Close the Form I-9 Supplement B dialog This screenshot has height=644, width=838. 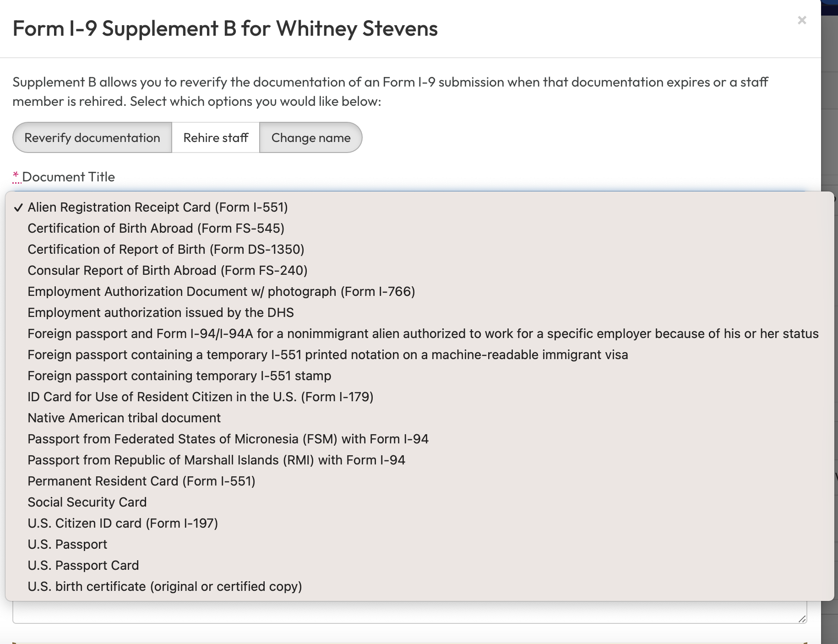coord(801,20)
